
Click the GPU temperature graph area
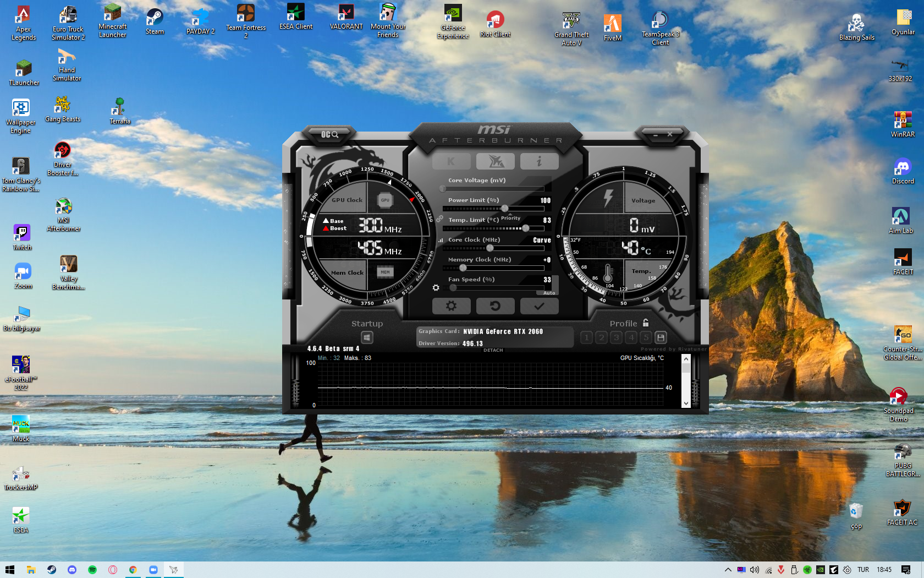click(x=490, y=384)
